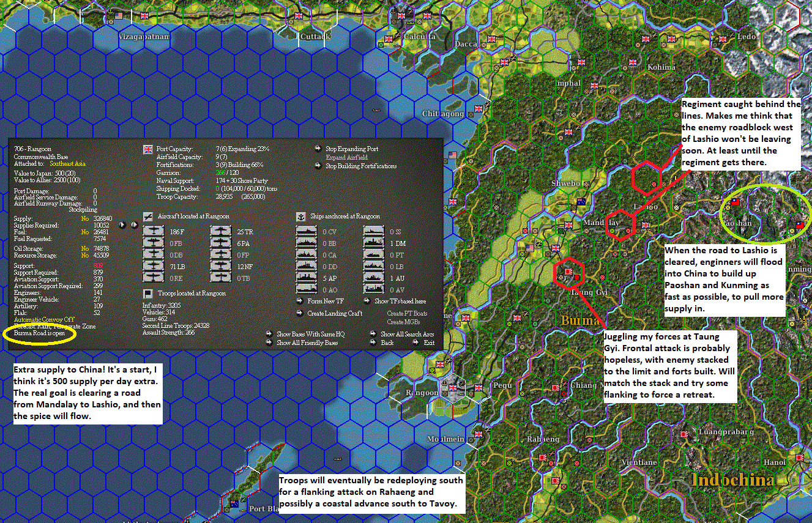Click the British flag icon in base panel
Image resolution: width=812 pixels, height=523 pixels.
click(x=147, y=149)
